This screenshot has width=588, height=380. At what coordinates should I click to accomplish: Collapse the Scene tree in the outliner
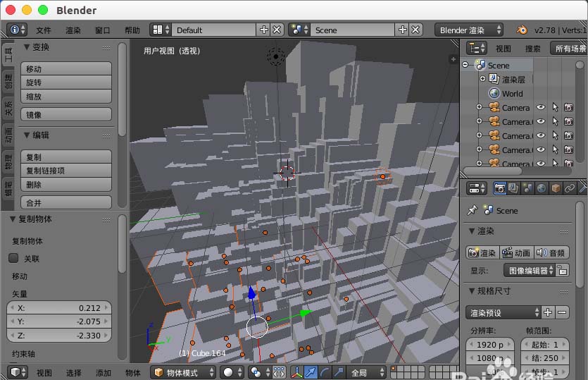point(465,65)
